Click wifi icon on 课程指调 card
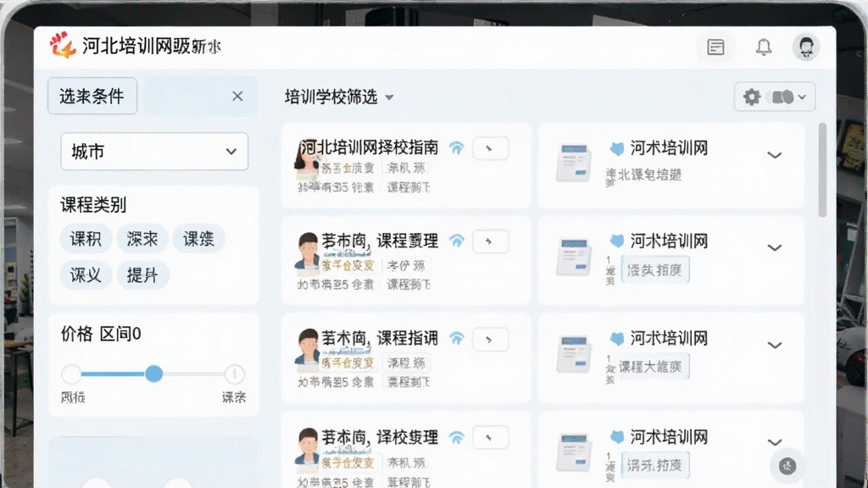868x488 pixels. (x=457, y=339)
